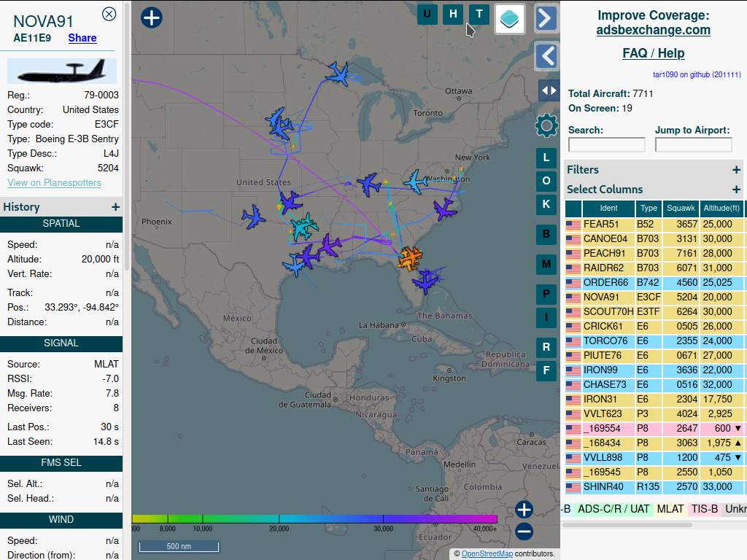Viewport: 747px width, 560px height.
Task: Sort table by flag column header
Action: (573, 208)
